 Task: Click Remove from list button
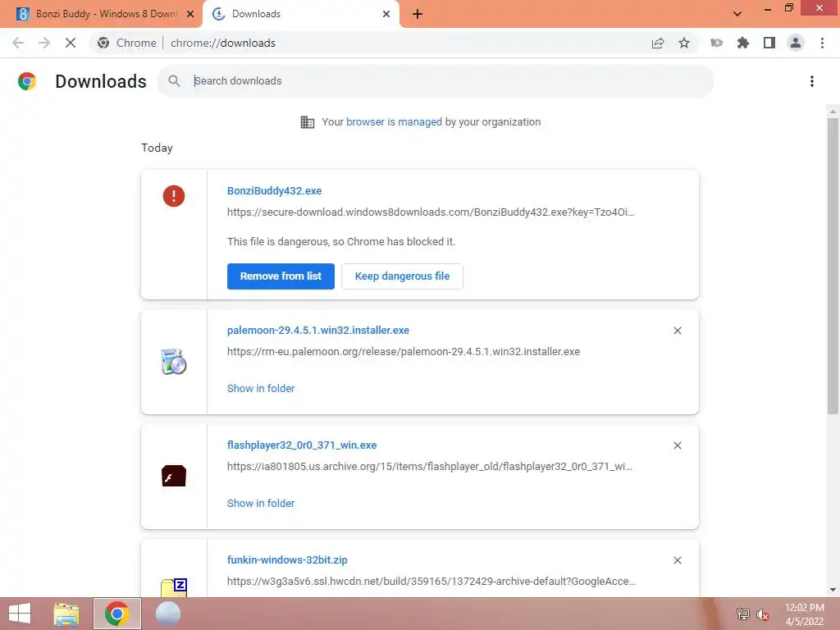(x=281, y=276)
